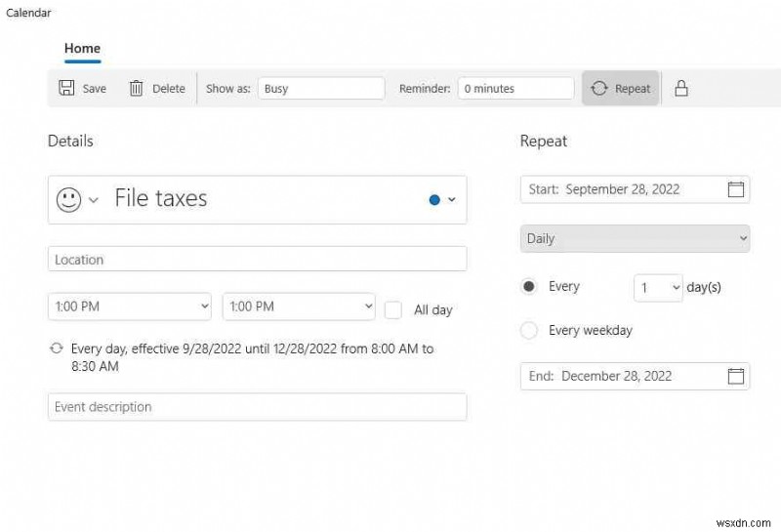Select the Every weekday radio option
This screenshot has height=532, width=781.
528,330
